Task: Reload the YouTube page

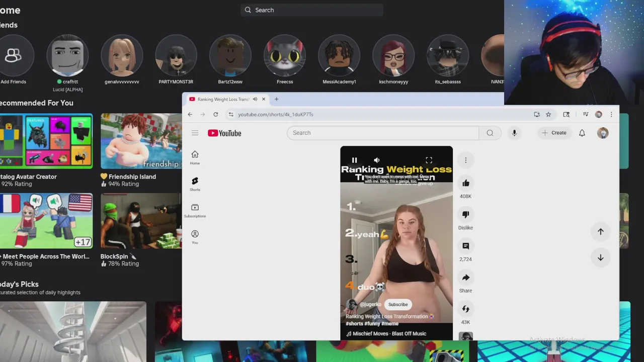Action: tap(215, 114)
